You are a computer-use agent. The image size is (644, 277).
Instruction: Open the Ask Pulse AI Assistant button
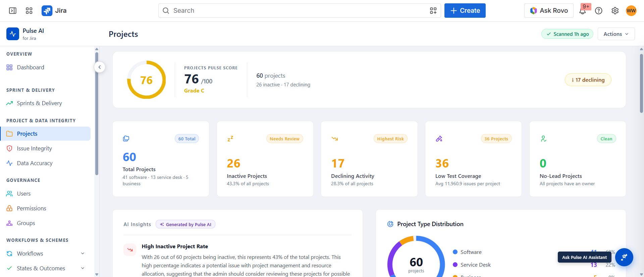click(624, 257)
